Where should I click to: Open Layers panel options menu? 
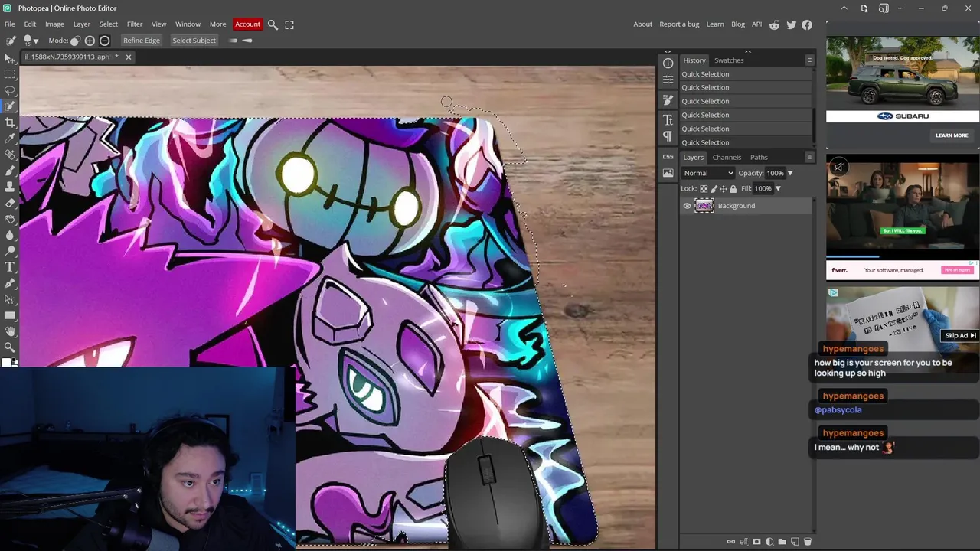tap(809, 157)
